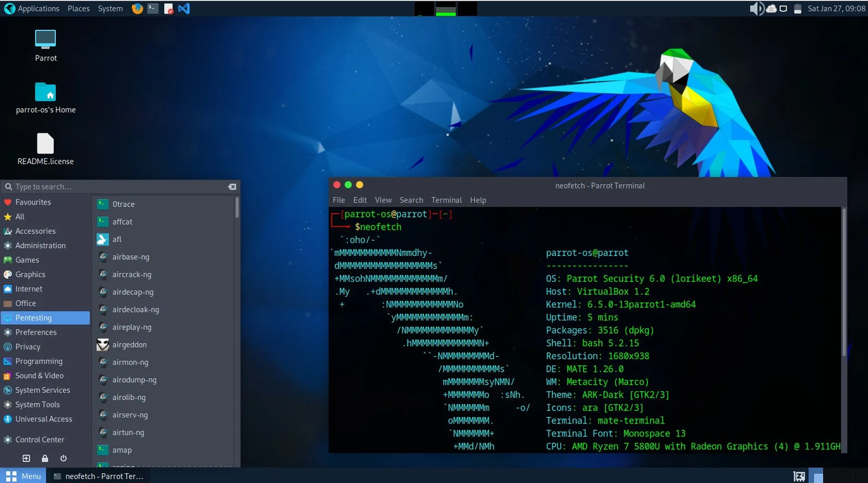Image resolution: width=868 pixels, height=483 pixels.
Task: Open the Places dropdown menu
Action: tap(79, 9)
